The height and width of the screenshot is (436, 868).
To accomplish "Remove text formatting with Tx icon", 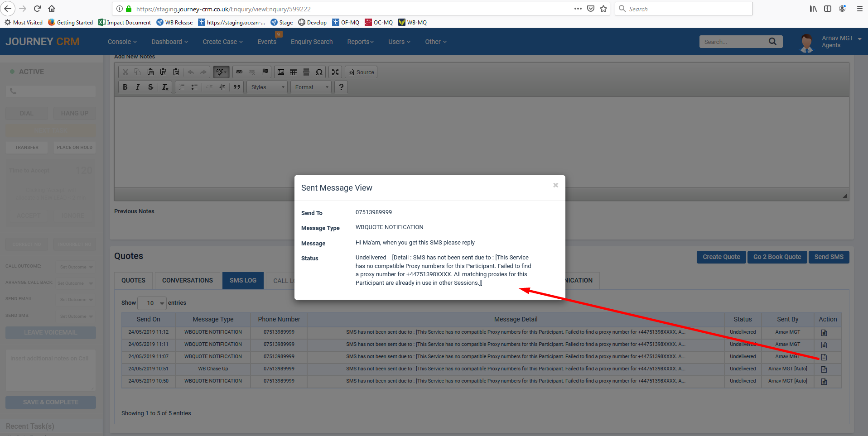I will click(165, 87).
